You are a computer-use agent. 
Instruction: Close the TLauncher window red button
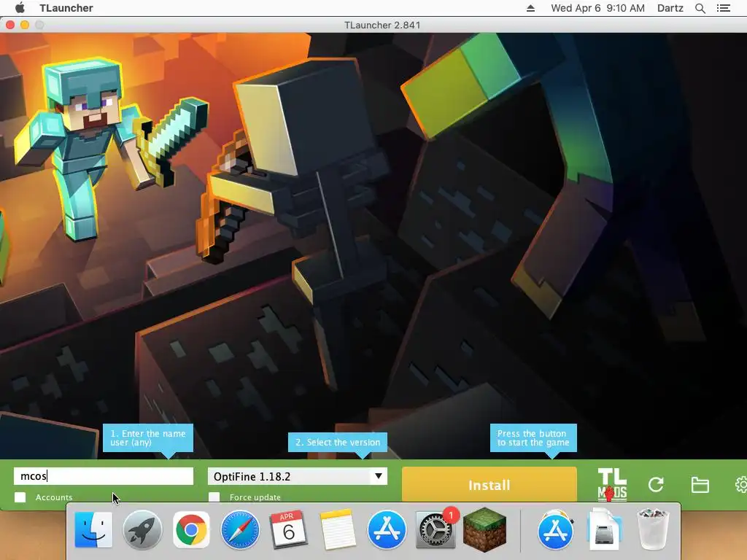[x=10, y=25]
